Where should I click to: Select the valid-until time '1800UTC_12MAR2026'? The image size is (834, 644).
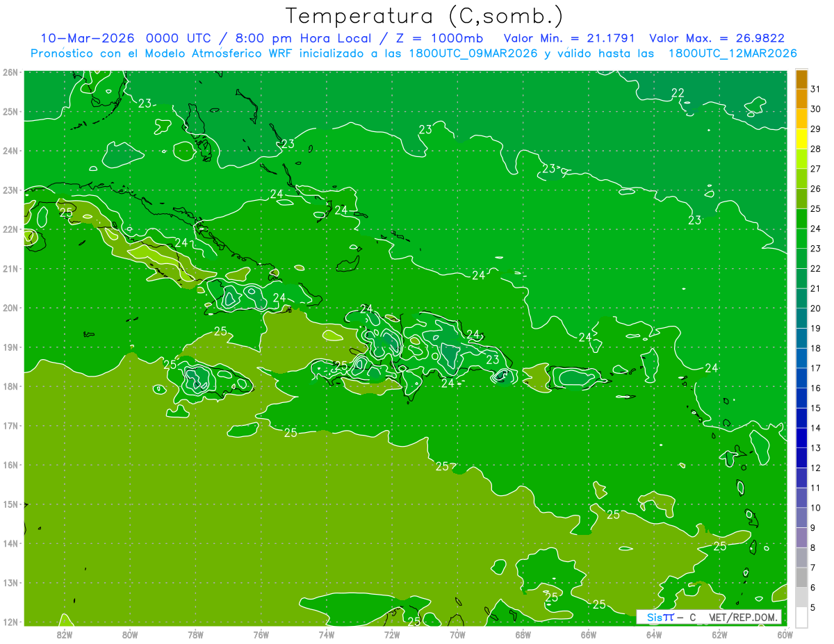[x=732, y=53]
